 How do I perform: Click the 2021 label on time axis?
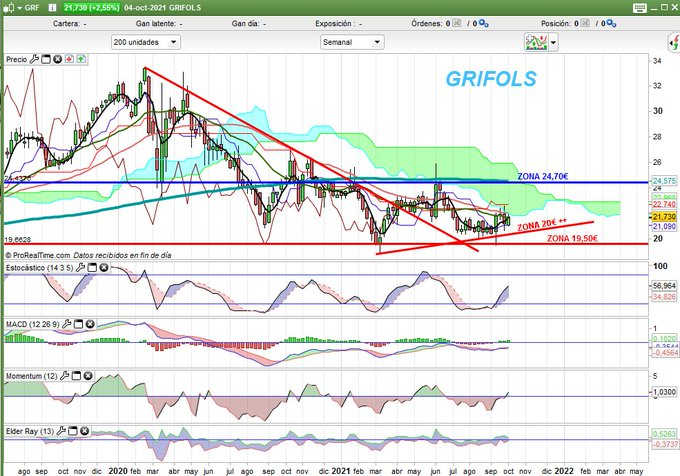pyautogui.click(x=340, y=471)
